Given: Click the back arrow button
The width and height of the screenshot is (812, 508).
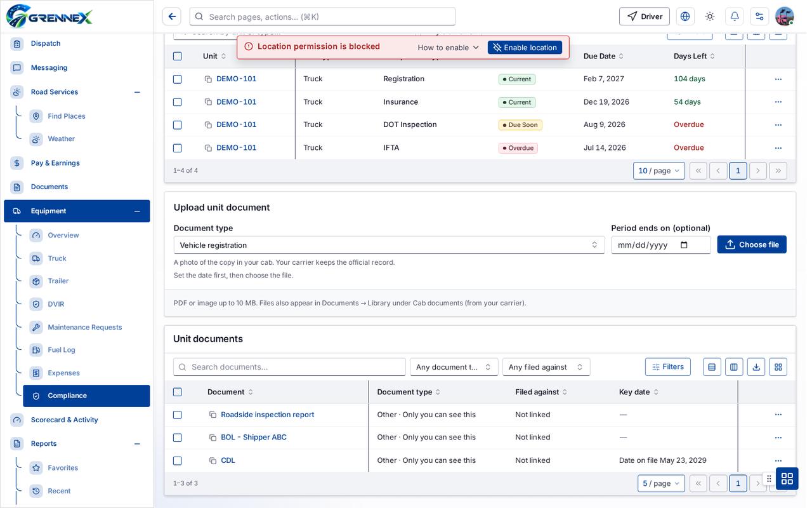Looking at the screenshot, I should pos(172,17).
